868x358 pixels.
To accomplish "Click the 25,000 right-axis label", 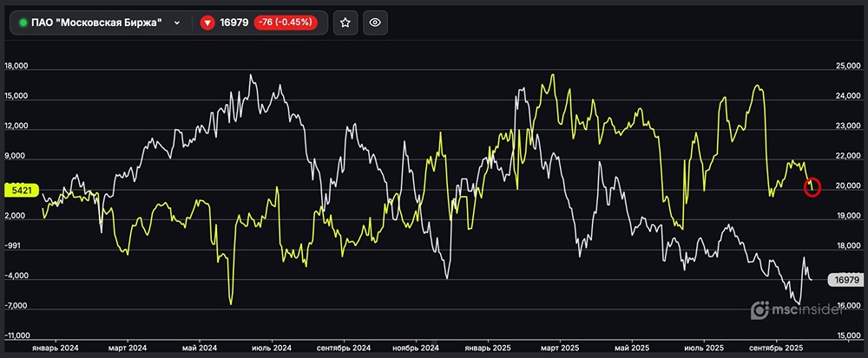I will (847, 66).
